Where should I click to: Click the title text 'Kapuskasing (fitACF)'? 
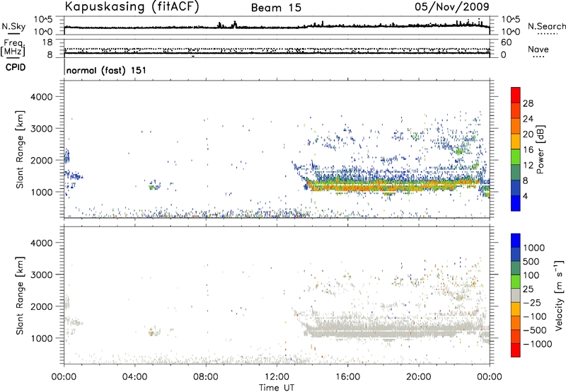click(x=132, y=7)
